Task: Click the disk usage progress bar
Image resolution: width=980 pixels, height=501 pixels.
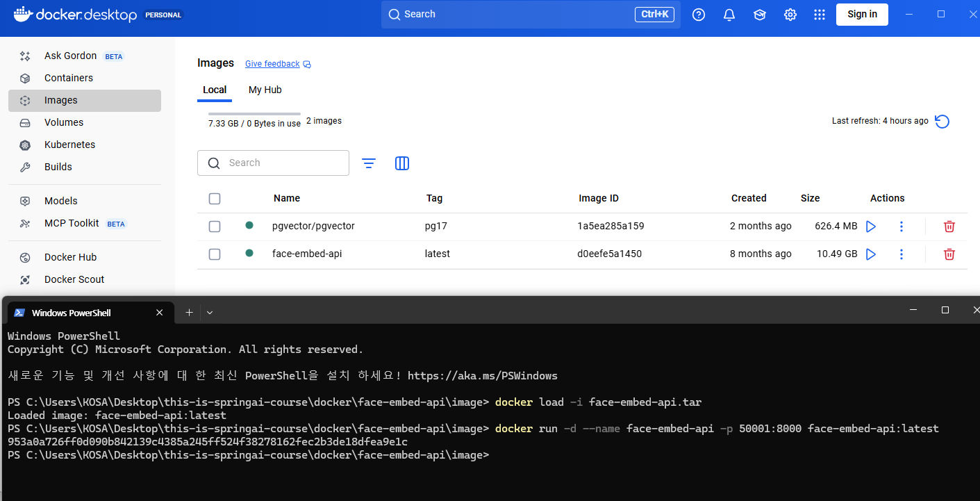Action: click(254, 114)
